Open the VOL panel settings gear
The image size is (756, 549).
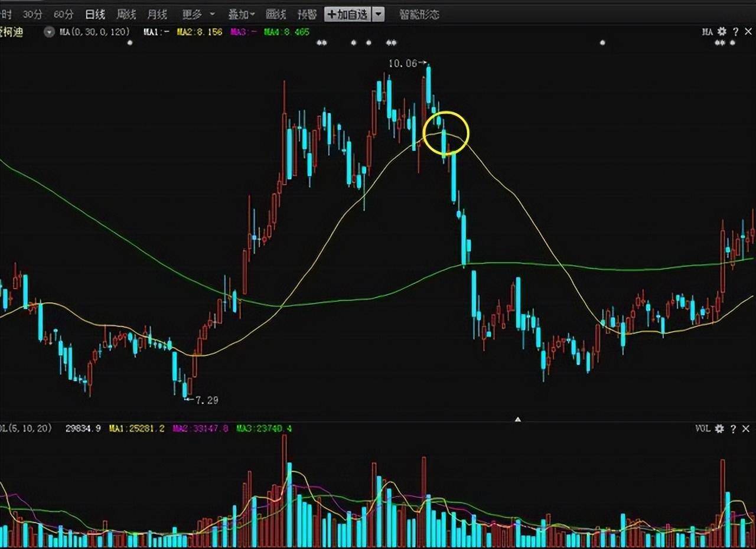coord(719,429)
